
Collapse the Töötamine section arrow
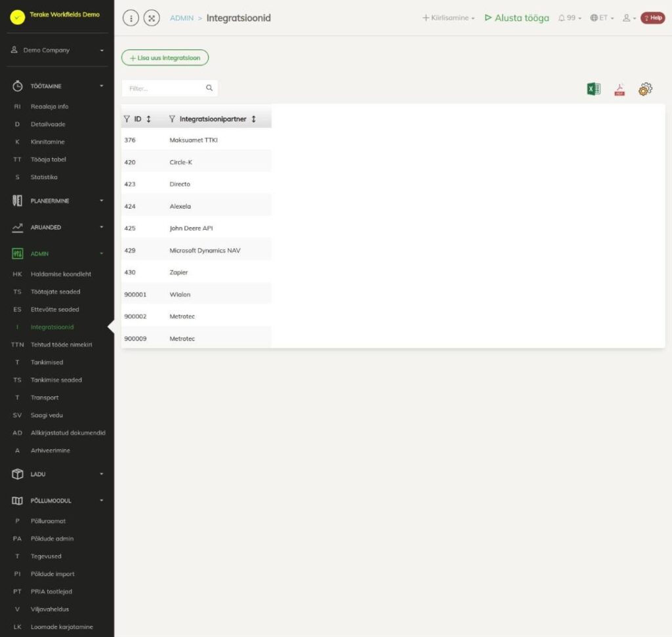102,86
